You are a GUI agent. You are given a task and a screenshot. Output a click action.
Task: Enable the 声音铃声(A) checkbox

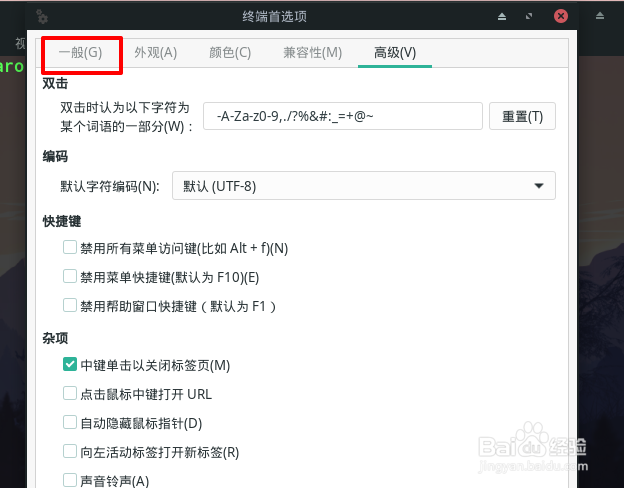(x=70, y=480)
